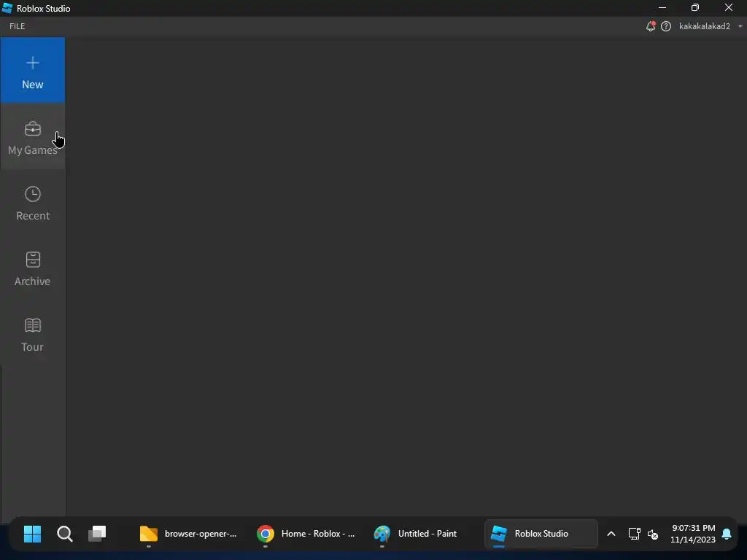Image resolution: width=747 pixels, height=560 pixels.
Task: Show hidden system tray icons
Action: (x=611, y=534)
